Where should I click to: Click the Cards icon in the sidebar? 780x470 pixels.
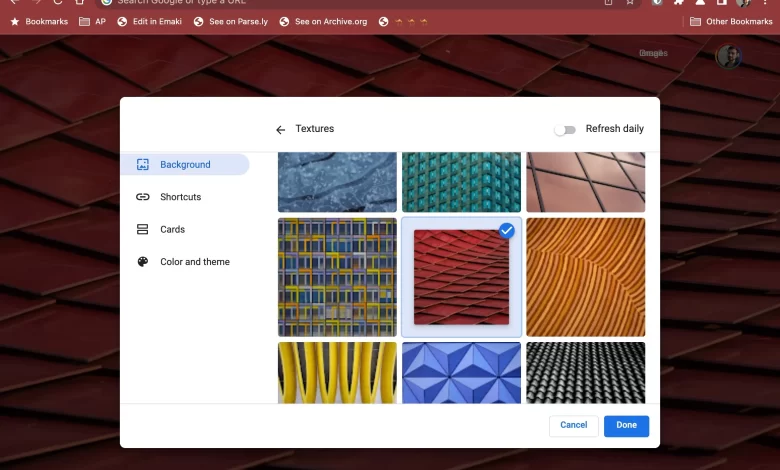(142, 229)
